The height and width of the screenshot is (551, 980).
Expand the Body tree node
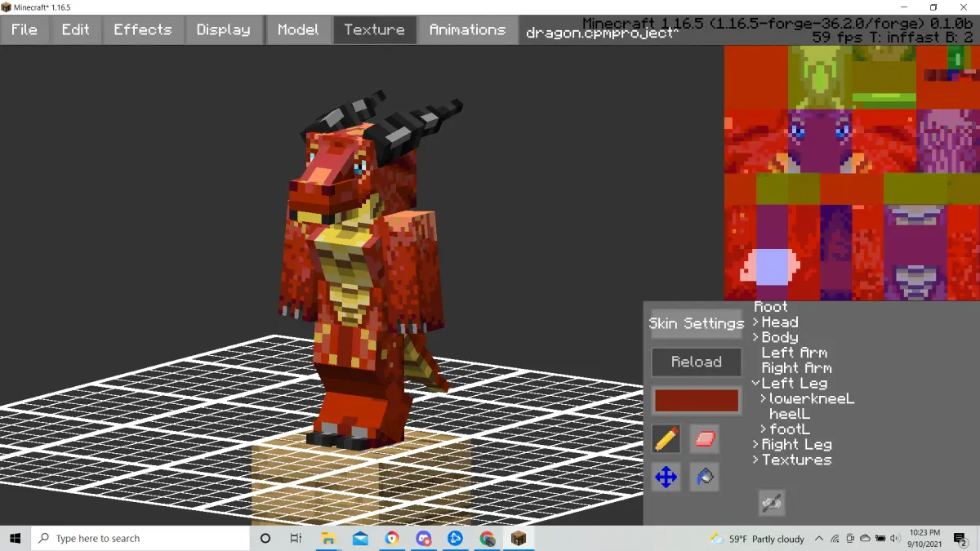click(x=756, y=338)
